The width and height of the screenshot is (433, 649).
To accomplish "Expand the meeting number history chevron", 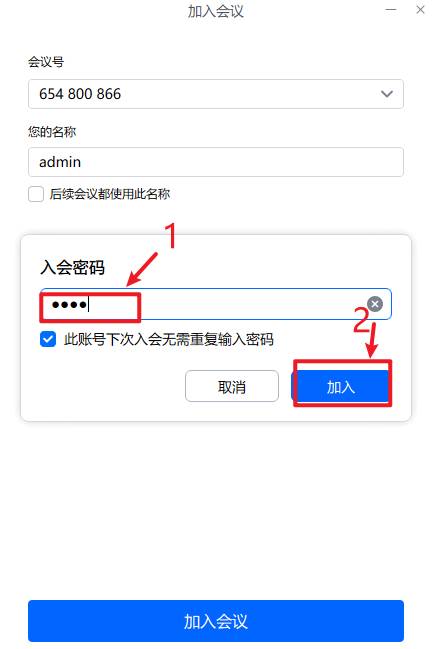I will coord(387,94).
